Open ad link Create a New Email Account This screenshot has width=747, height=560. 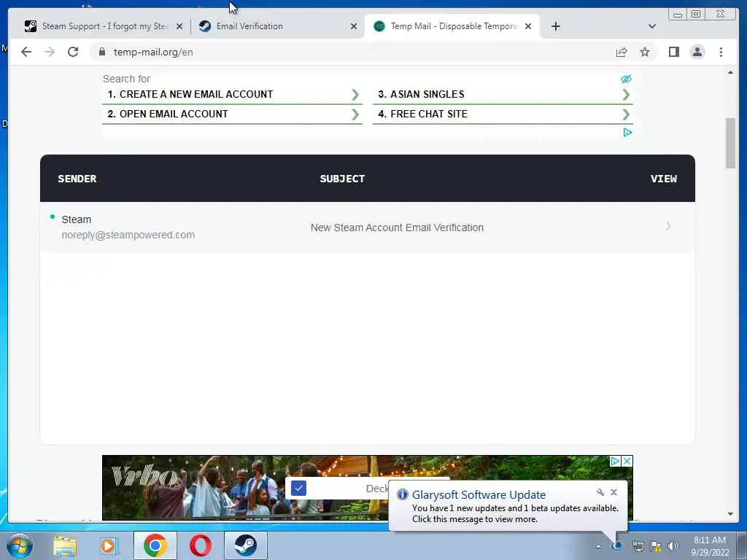pyautogui.click(x=196, y=94)
